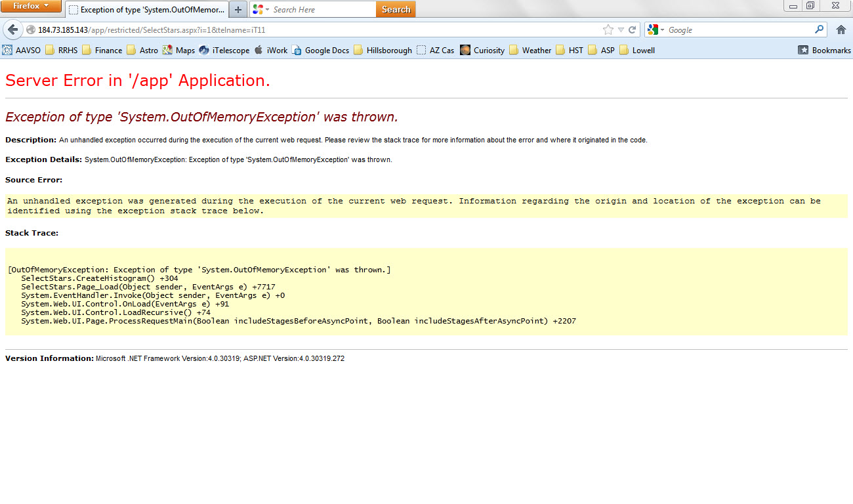Click the Google search magnifier icon
The image size is (853, 504).
point(819,30)
